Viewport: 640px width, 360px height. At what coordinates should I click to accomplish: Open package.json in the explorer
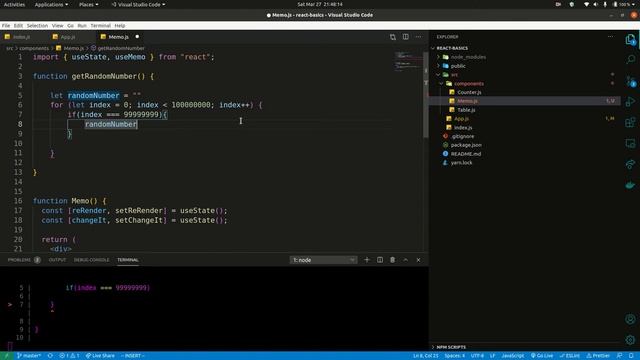466,145
